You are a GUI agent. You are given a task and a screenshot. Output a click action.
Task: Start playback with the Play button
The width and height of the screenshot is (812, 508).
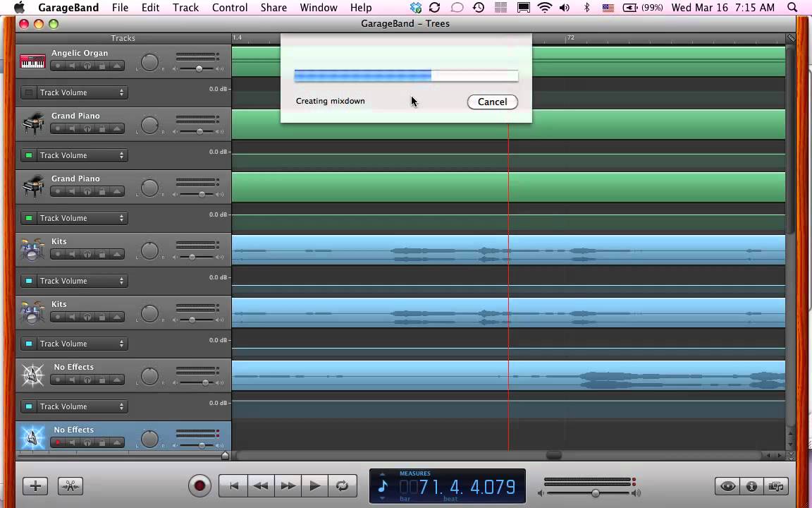point(315,485)
